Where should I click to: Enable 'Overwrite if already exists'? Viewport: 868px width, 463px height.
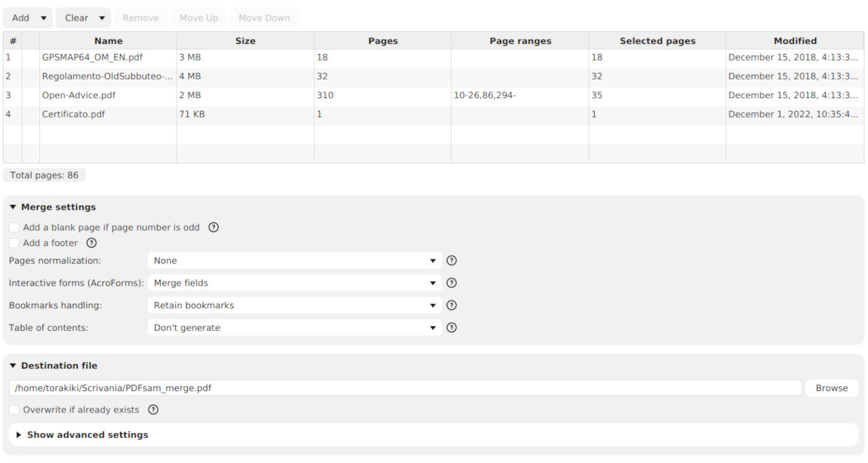click(14, 410)
